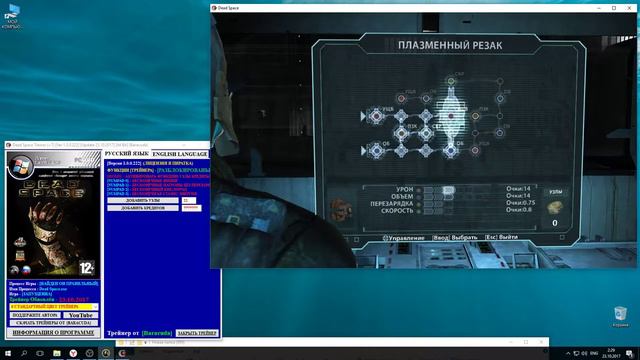640x360 pixels.
Task: Switch trainer to the РУССКИЙ ЯЗЫК tab
Action: click(x=127, y=153)
